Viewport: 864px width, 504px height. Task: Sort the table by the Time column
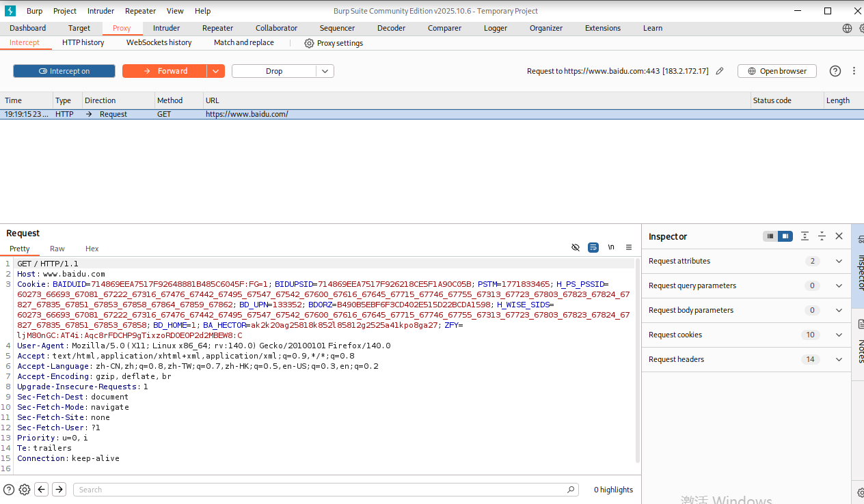[26, 100]
